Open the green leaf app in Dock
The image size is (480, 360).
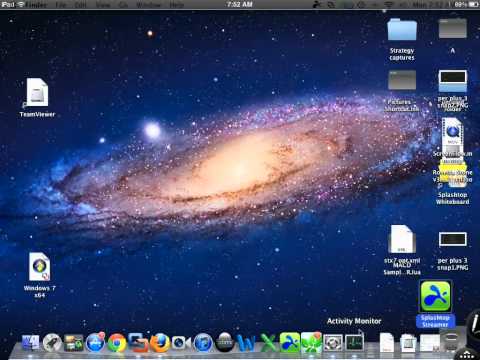point(311,343)
